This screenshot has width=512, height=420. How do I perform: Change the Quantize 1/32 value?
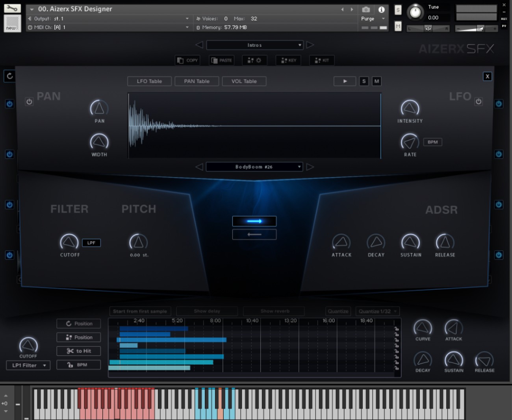[377, 311]
